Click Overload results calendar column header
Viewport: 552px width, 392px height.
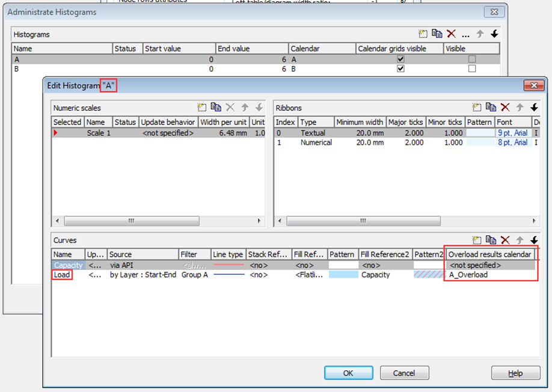pos(491,254)
